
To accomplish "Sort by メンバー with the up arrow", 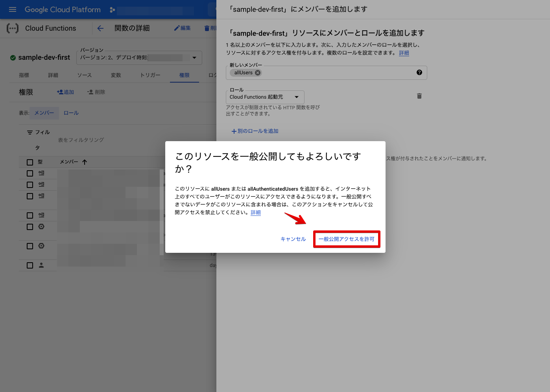I will pyautogui.click(x=85, y=162).
